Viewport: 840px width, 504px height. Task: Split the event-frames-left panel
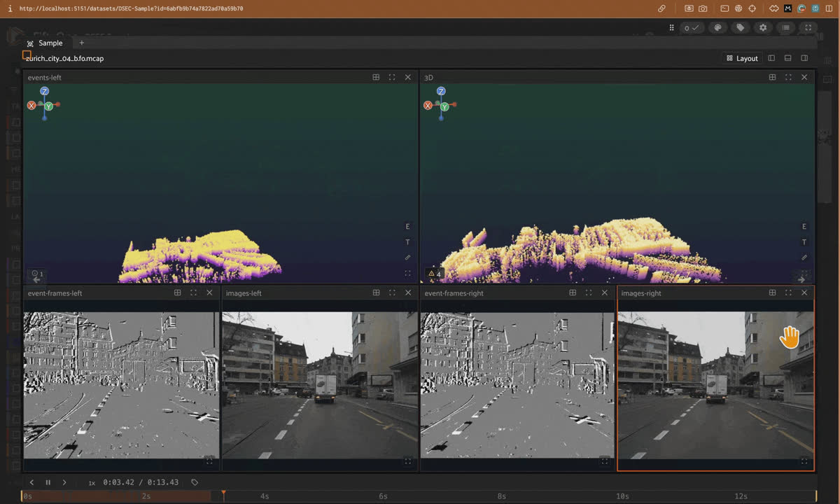click(x=177, y=293)
